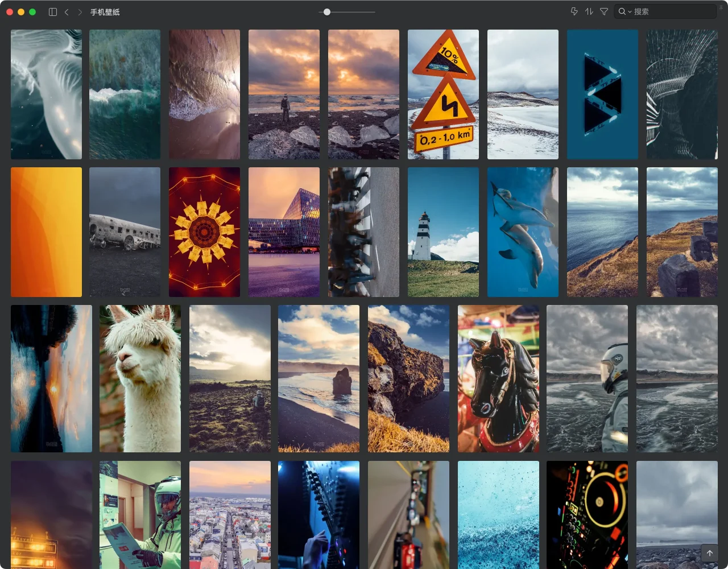Select the aerial green ocean wave photo
The height and width of the screenshot is (569, 728).
(125, 94)
